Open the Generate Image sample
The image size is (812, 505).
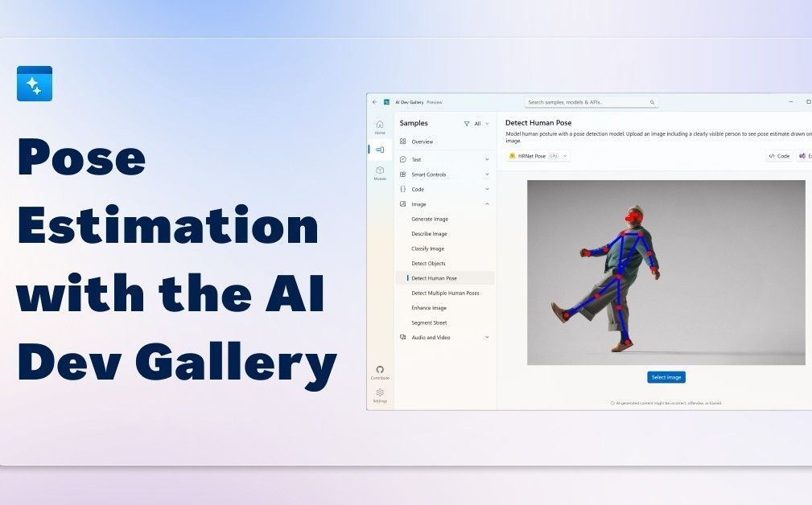coord(430,219)
